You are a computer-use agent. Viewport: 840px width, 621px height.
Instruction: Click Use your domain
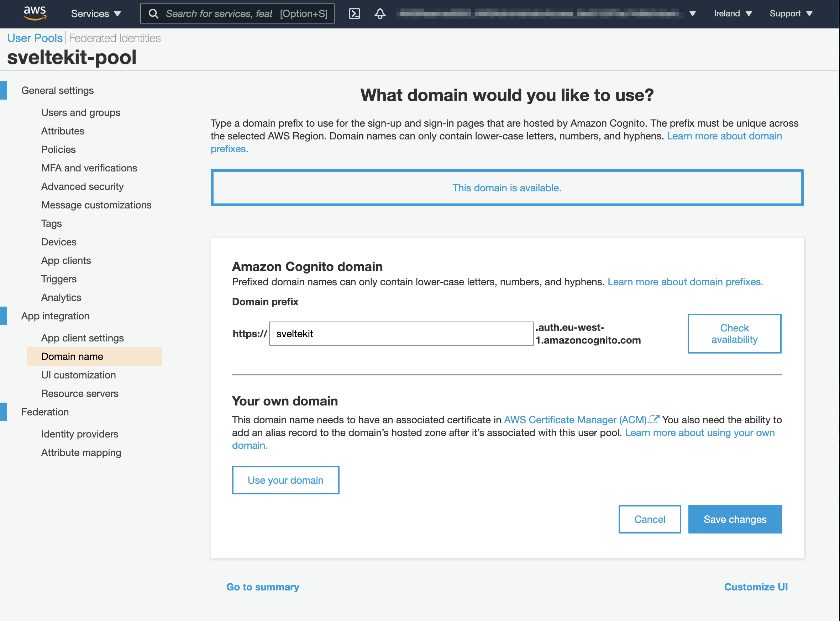[285, 480]
